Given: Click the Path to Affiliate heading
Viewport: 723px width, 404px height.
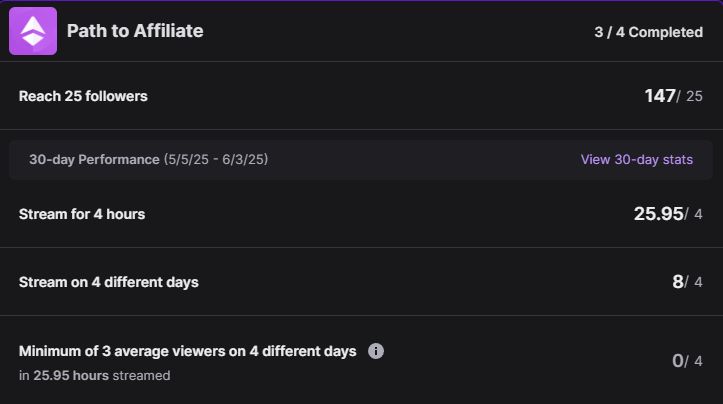Looking at the screenshot, I should pos(135,31).
